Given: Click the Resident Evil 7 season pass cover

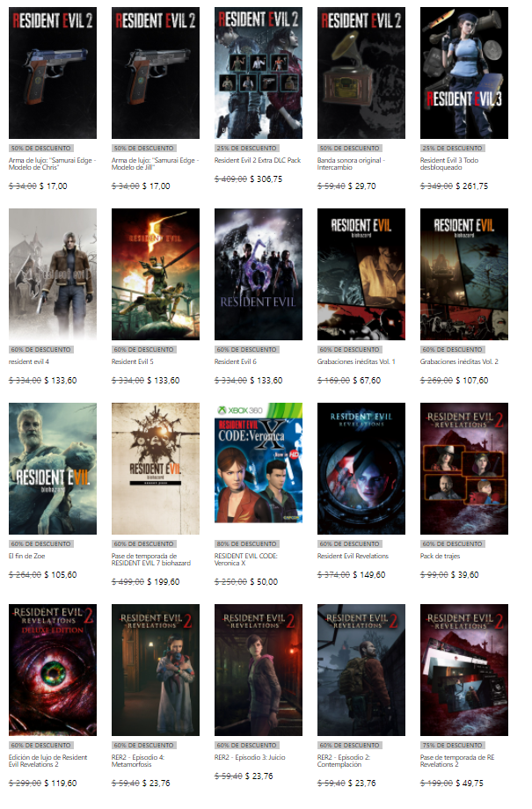Looking at the screenshot, I should click(156, 468).
